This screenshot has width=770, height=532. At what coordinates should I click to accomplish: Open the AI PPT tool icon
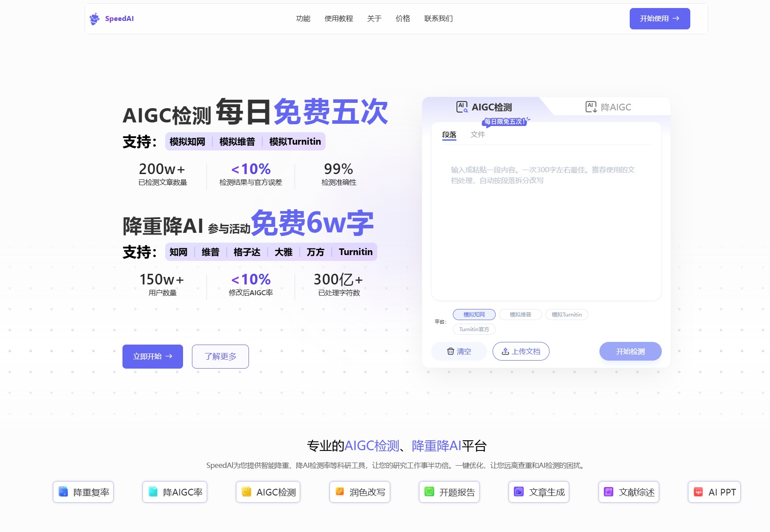(x=698, y=492)
